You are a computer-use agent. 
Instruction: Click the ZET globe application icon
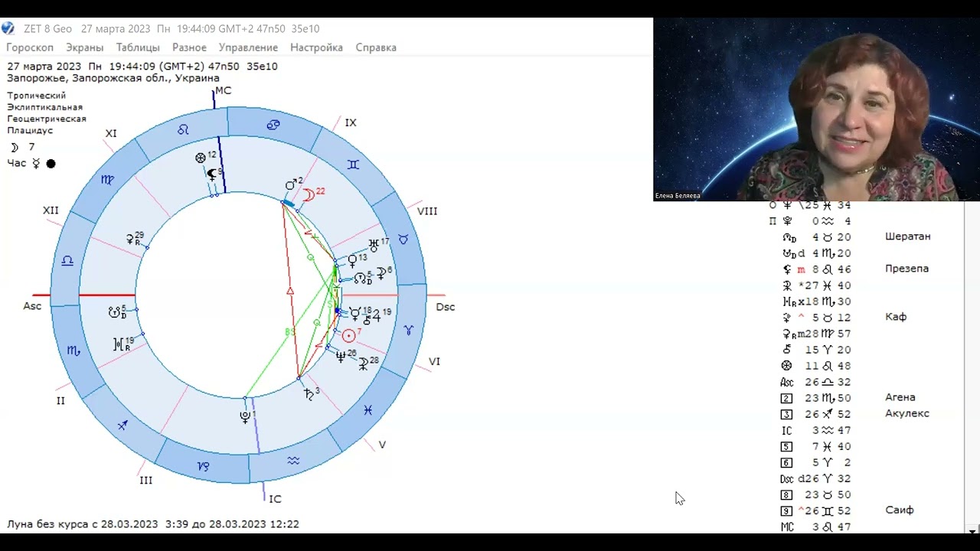click(8, 28)
